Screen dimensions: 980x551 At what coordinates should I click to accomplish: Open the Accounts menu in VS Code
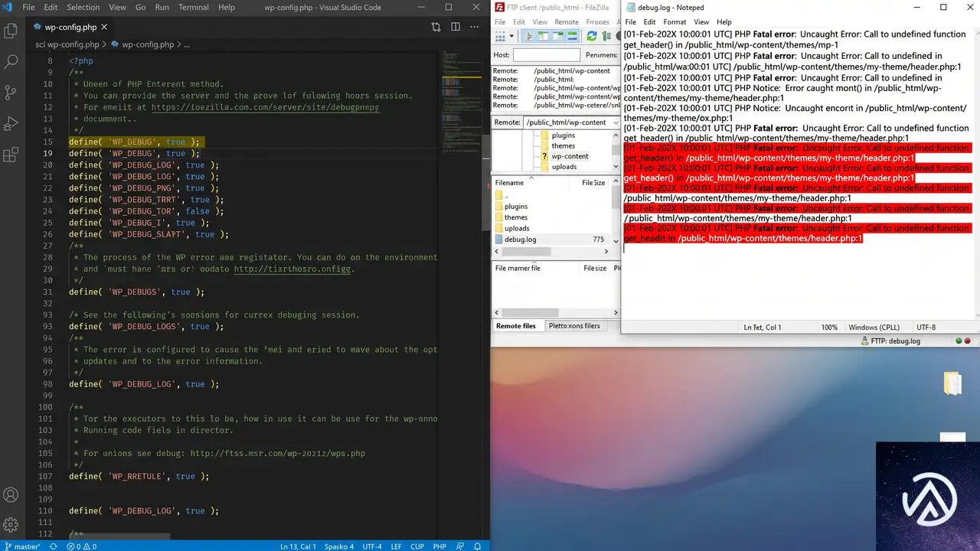pos(11,495)
